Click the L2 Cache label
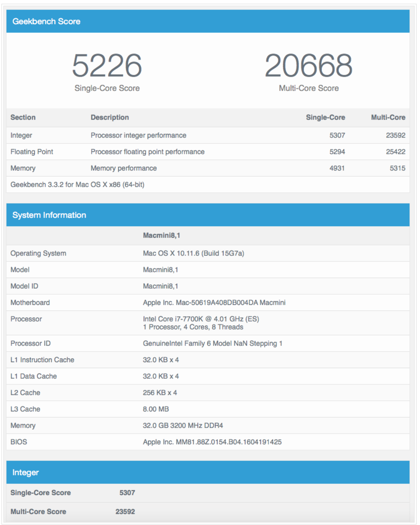 tap(25, 393)
